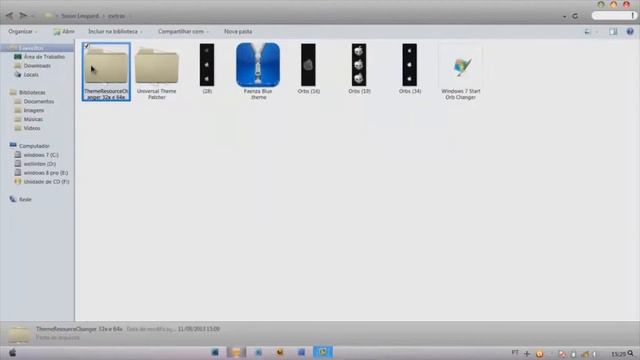640x360 pixels.
Task: Click the folder thumbnail in details pane
Action: click(19, 334)
